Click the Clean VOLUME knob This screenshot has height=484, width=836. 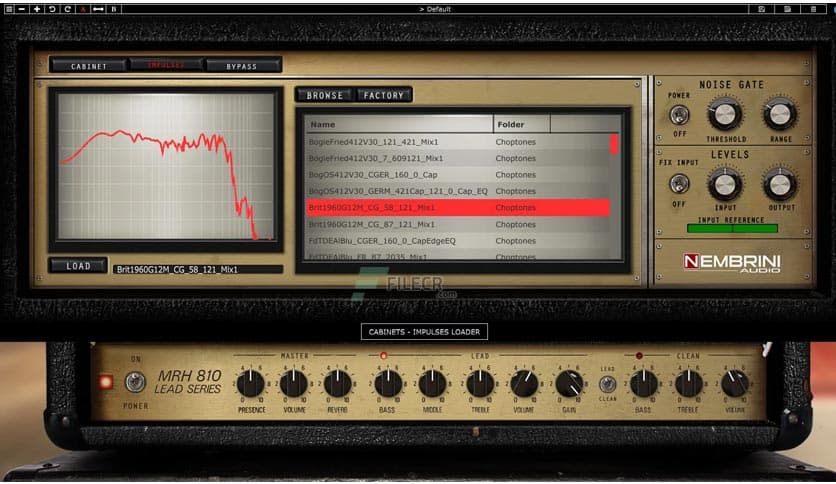[735, 384]
